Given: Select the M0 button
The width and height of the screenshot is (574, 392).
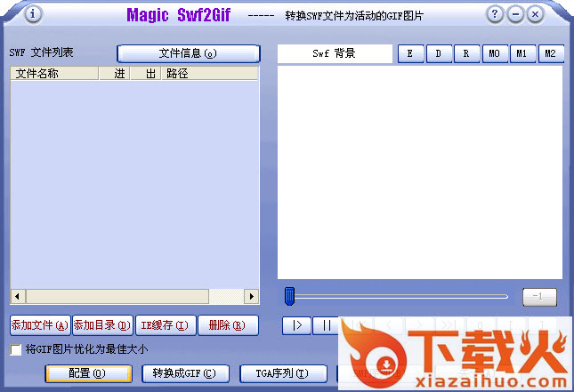Looking at the screenshot, I should point(495,53).
